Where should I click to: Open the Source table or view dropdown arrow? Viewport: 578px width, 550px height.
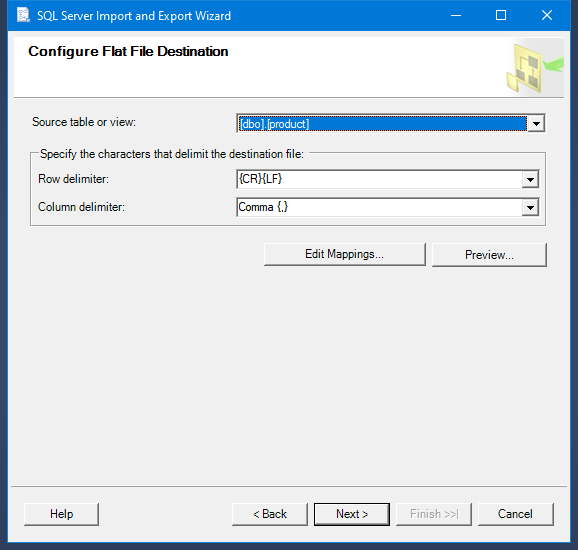[x=536, y=123]
